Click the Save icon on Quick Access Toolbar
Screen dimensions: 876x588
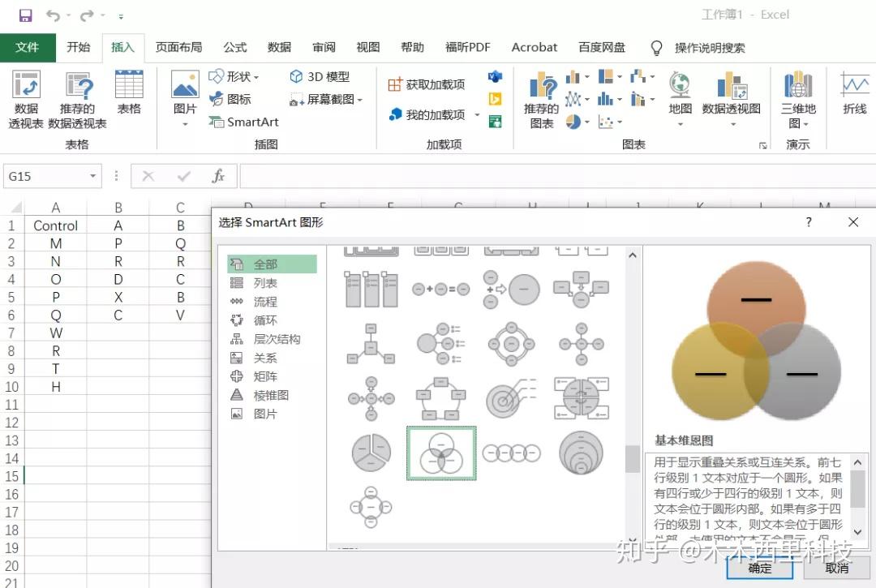[x=24, y=14]
